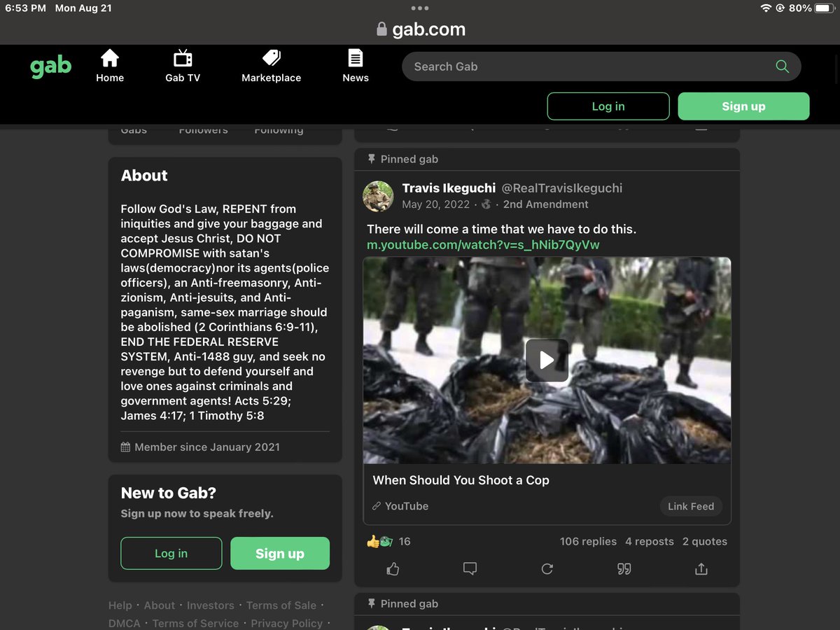Open Privacy Policy footer link
Image resolution: width=840 pixels, height=630 pixels.
click(x=287, y=623)
